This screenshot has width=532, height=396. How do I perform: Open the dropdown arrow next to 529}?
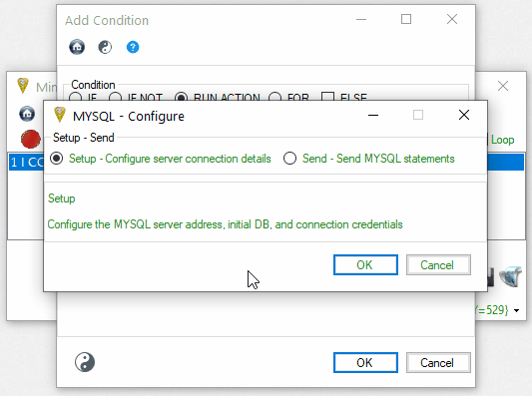[x=516, y=310]
